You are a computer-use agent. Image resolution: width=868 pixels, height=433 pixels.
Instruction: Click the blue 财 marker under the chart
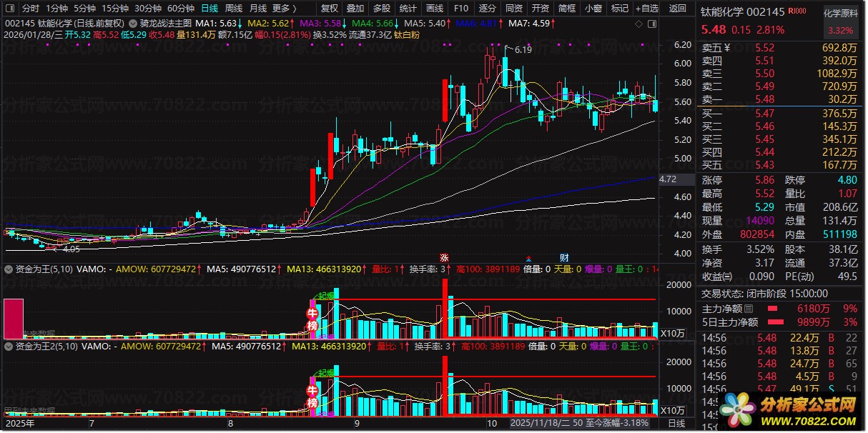[x=563, y=257]
